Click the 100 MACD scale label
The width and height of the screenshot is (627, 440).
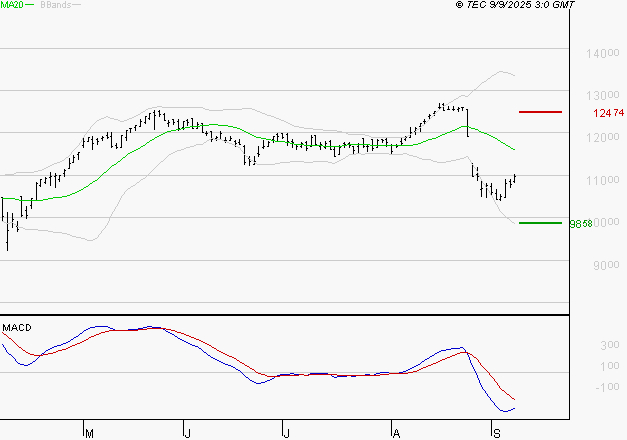(x=610, y=366)
